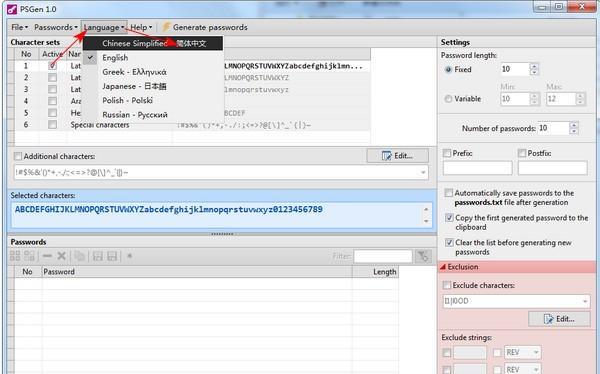The width and height of the screenshot is (600, 374).
Task: Open Additional characters dropdown arrow
Action: [423, 173]
